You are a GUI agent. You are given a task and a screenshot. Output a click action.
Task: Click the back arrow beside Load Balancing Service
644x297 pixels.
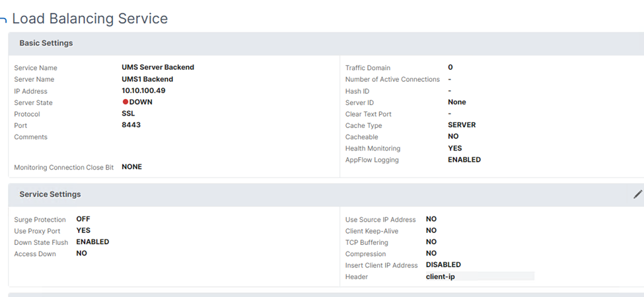(x=3, y=20)
